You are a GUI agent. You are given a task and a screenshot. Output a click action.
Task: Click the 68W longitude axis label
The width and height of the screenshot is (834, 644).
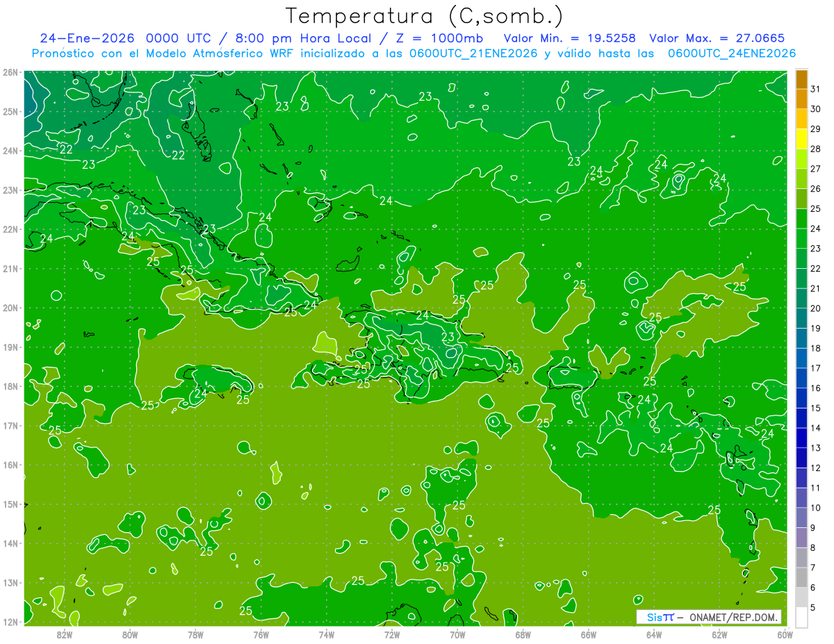click(523, 634)
